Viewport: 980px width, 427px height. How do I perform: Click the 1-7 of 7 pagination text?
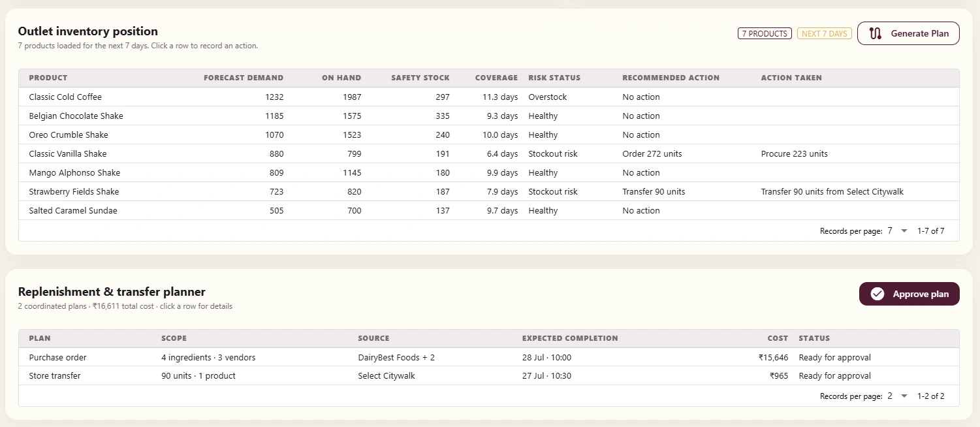pyautogui.click(x=930, y=230)
